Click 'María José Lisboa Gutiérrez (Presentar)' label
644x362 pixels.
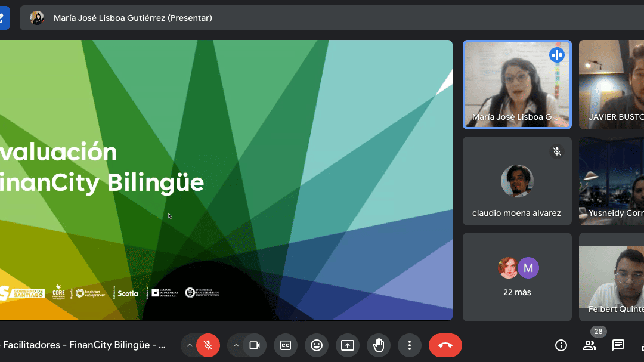click(x=132, y=18)
